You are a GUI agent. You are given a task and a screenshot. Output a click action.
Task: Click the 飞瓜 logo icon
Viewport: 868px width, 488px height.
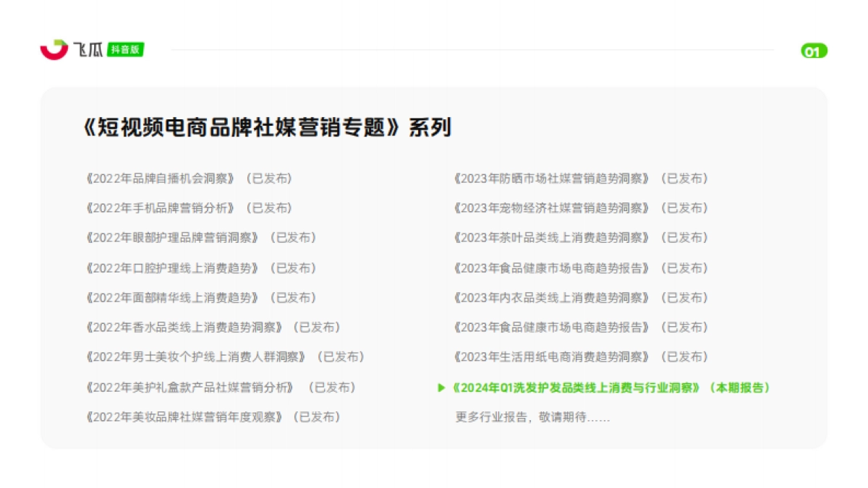87,48
